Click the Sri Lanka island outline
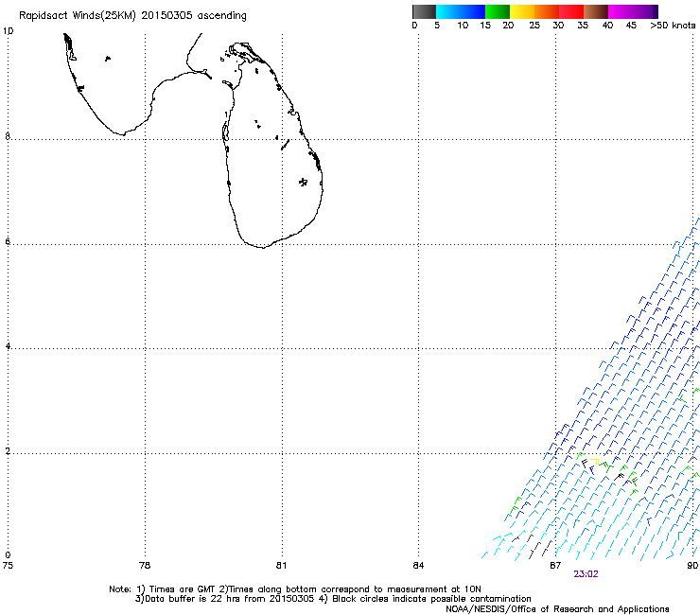This screenshot has height=615, width=700. (272, 145)
